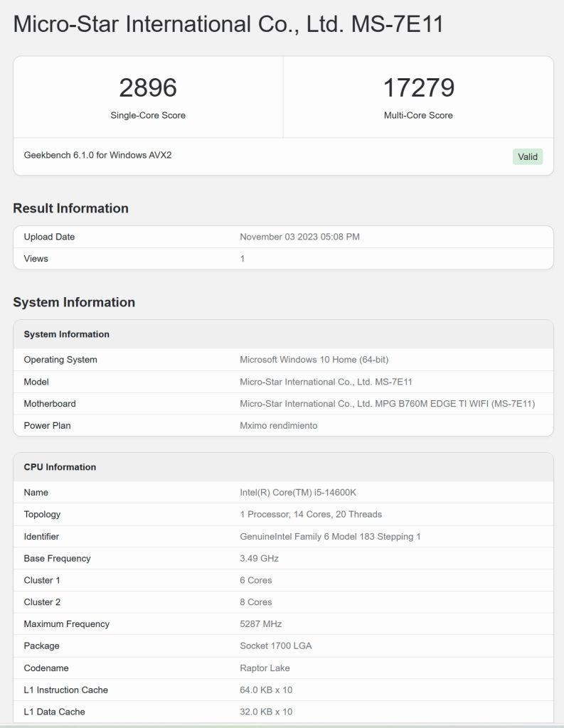Click the Multi-Core Score label
564x728 pixels.
coord(418,115)
